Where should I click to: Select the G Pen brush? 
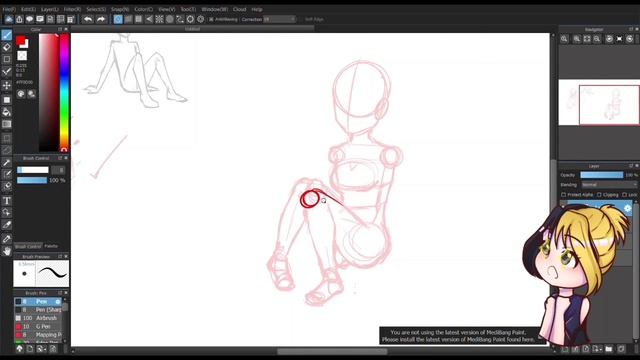click(38, 327)
